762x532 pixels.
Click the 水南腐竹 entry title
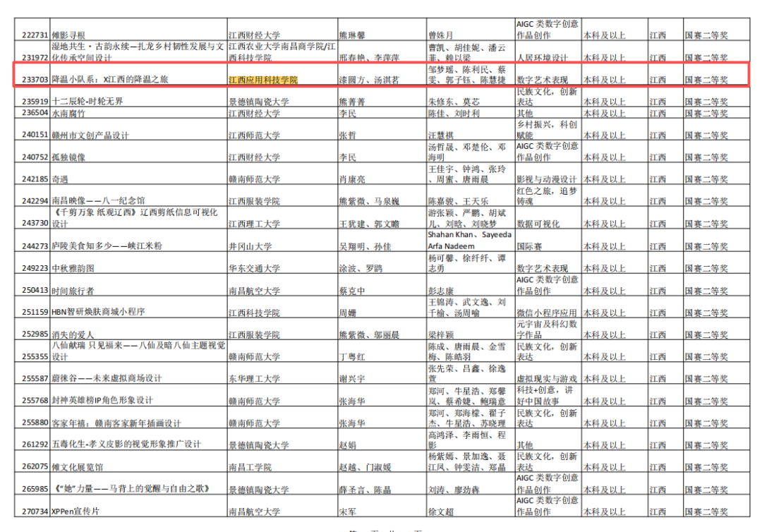point(68,113)
